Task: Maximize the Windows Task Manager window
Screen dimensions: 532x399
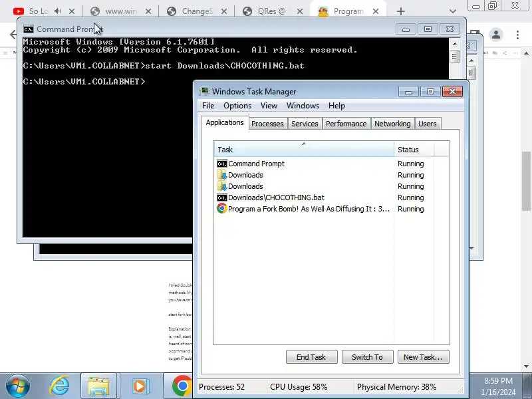Action: point(430,91)
